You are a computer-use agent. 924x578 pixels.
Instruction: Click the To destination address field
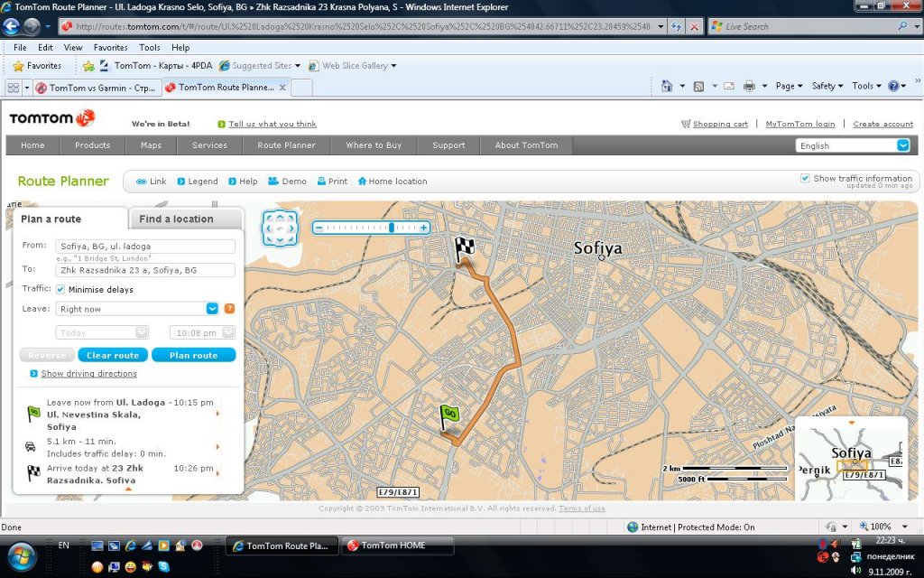[145, 270]
